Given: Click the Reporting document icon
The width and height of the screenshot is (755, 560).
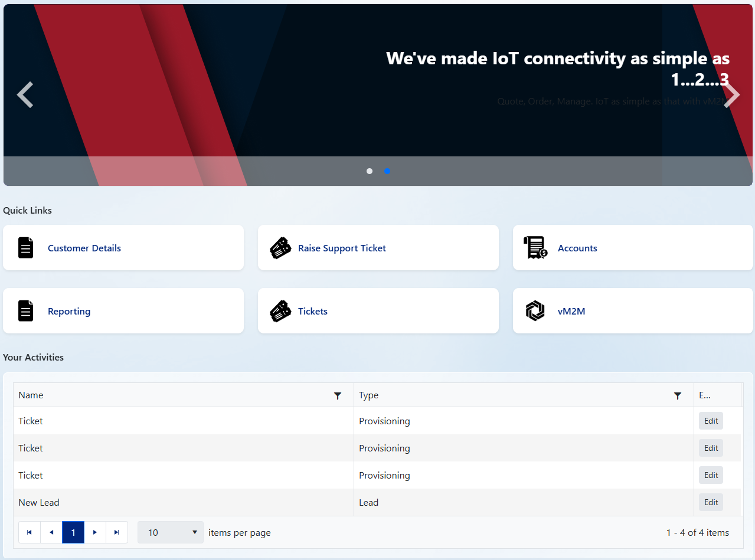Looking at the screenshot, I should [25, 310].
